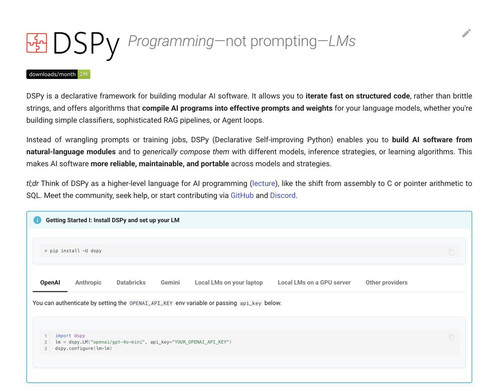Click the api_key inline code
Image resolution: width=500 pixels, height=387 pixels.
(251, 303)
